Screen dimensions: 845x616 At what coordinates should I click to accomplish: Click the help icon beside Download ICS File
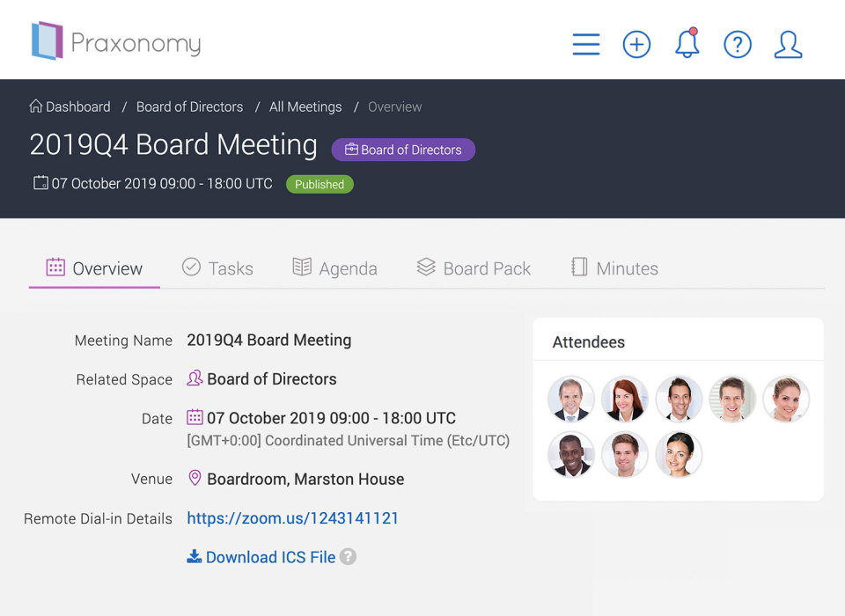(x=347, y=557)
